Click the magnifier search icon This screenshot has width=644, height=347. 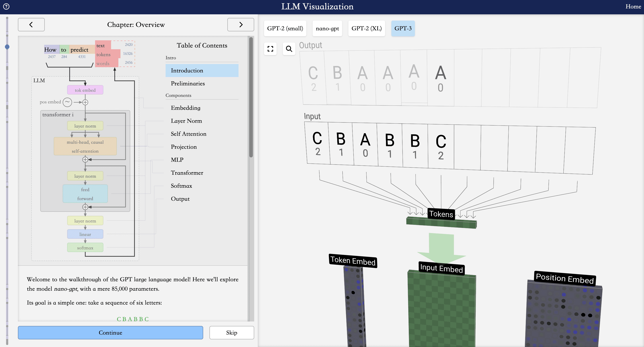pyautogui.click(x=289, y=49)
